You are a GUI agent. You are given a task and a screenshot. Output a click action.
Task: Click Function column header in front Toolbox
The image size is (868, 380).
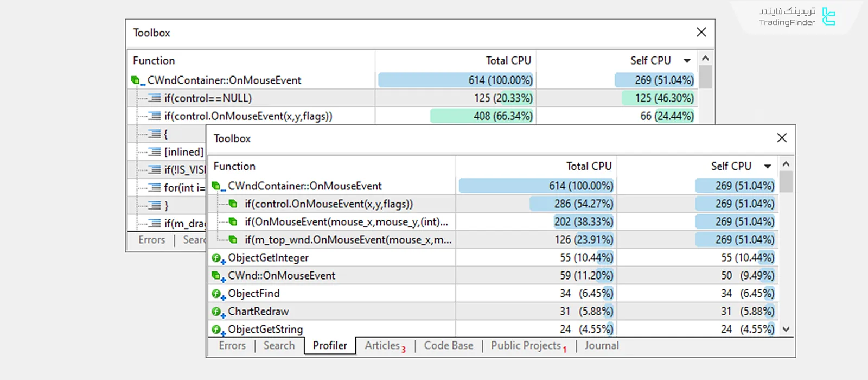[234, 167]
